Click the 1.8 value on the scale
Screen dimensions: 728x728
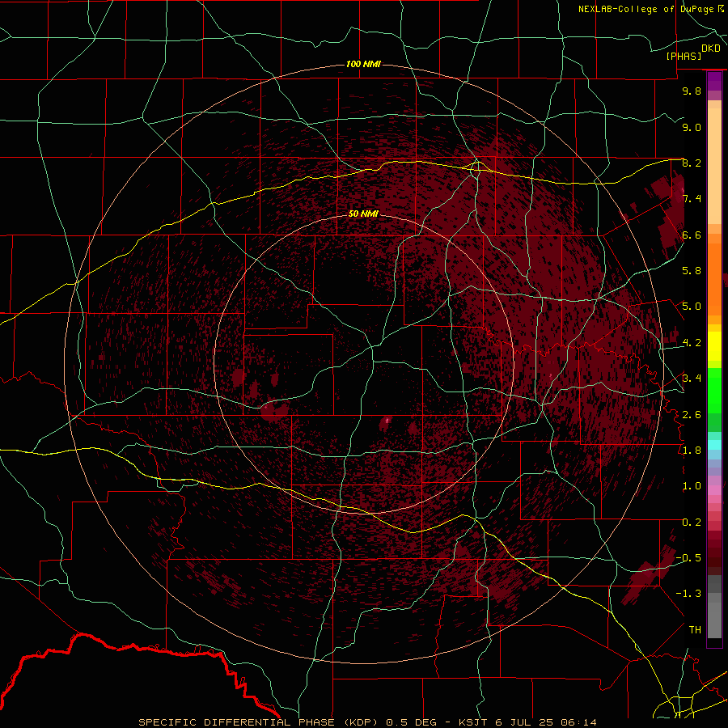[x=692, y=451]
